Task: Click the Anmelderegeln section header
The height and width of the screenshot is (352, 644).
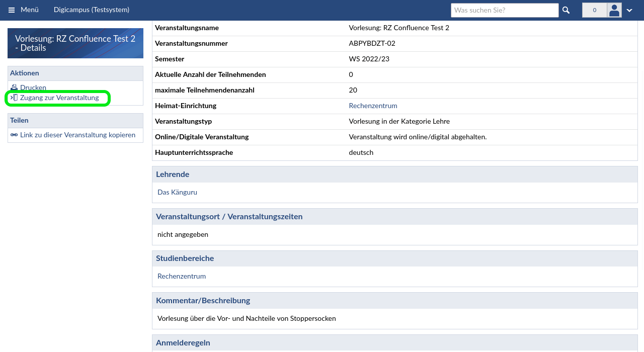Action: (x=183, y=342)
